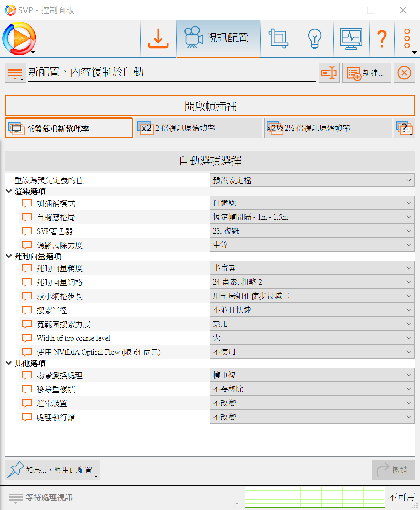The width and height of the screenshot is (420, 510).
Task: Click 如果...，應用此配置 button
Action: click(52, 470)
